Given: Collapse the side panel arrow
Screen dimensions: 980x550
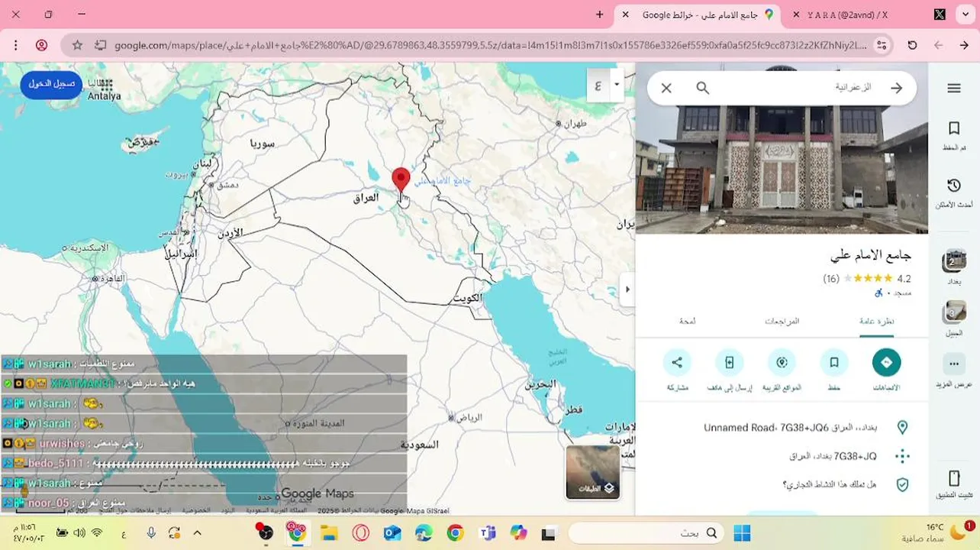Looking at the screenshot, I should coord(627,290).
